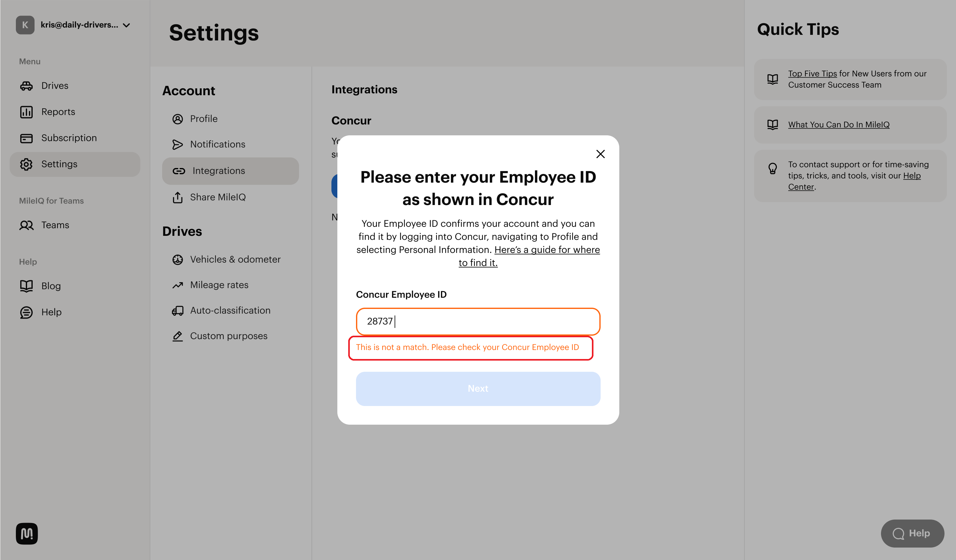The image size is (956, 560).
Task: Click the Integrations page heading
Action: pyautogui.click(x=364, y=90)
